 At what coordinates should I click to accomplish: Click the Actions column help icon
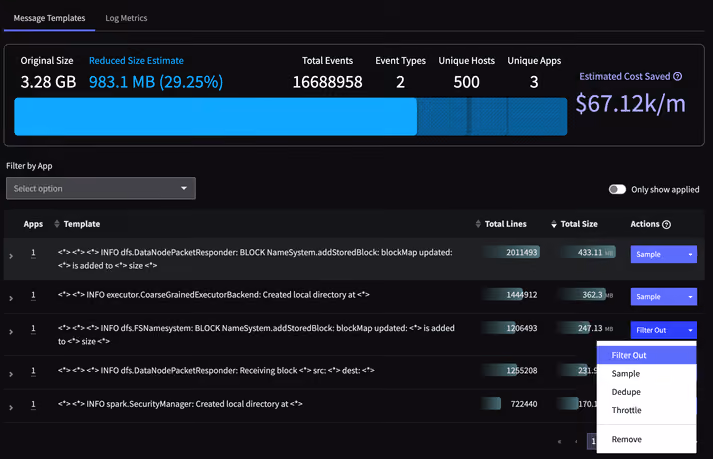tap(667, 224)
